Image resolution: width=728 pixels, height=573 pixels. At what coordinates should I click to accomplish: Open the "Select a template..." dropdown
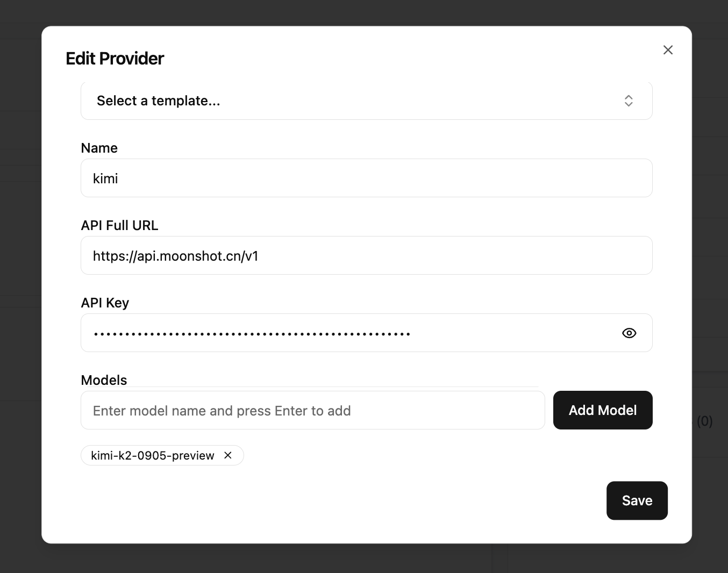tap(355, 101)
